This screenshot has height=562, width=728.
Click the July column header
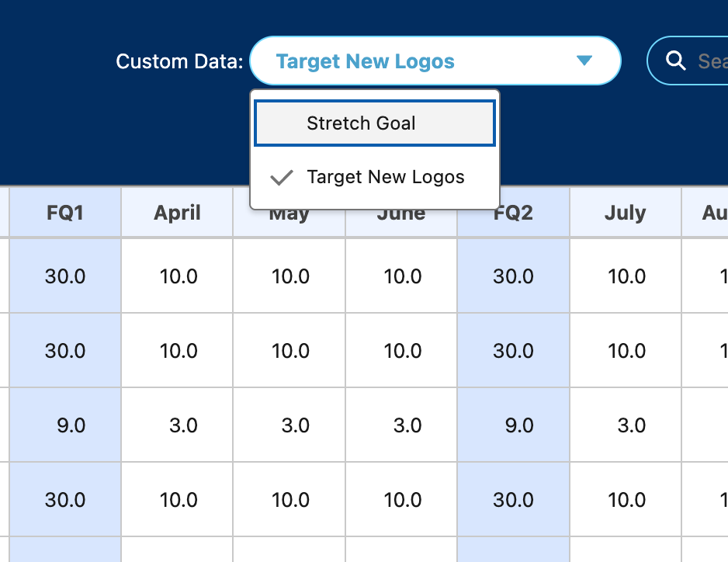click(x=625, y=213)
